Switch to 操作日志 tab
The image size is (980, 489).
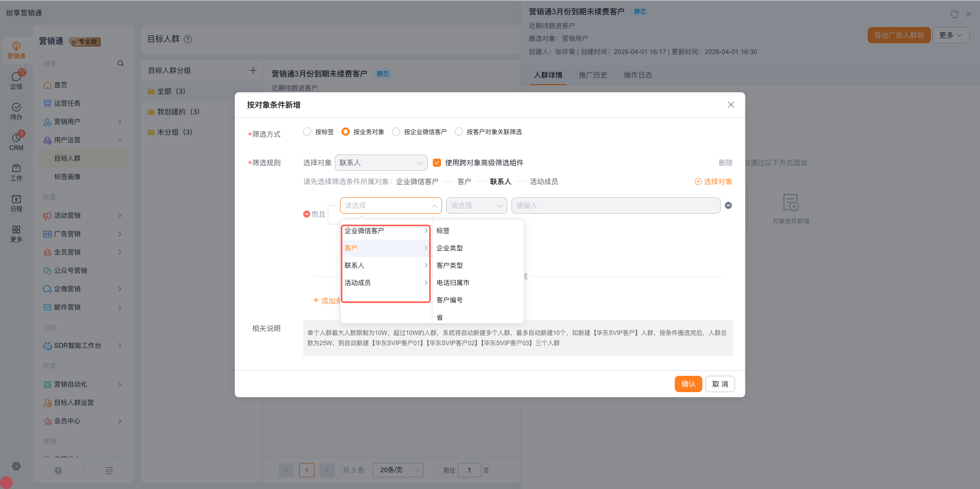(x=638, y=75)
